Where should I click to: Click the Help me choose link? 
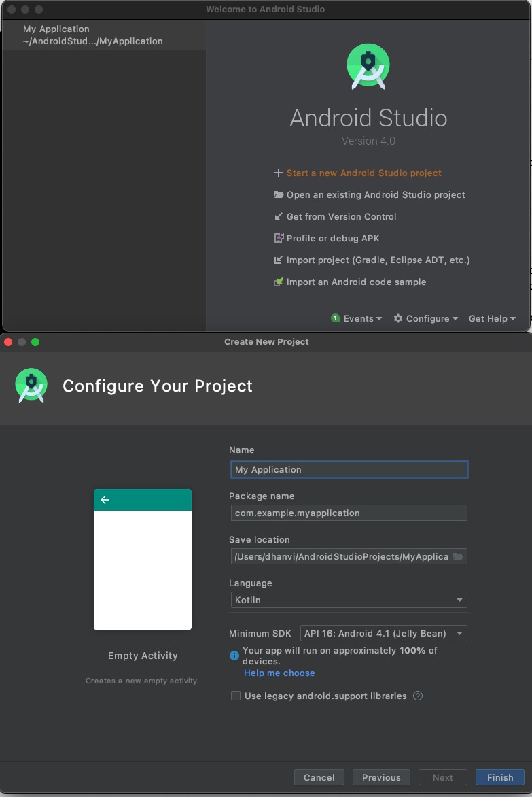pos(279,673)
